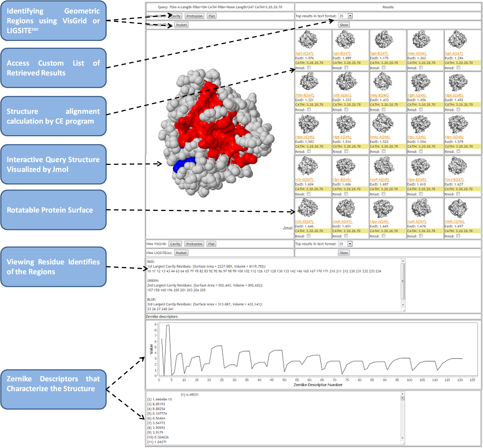
Task: Click the 1tph-2 protein surface thumbnail
Action: click(457, 82)
